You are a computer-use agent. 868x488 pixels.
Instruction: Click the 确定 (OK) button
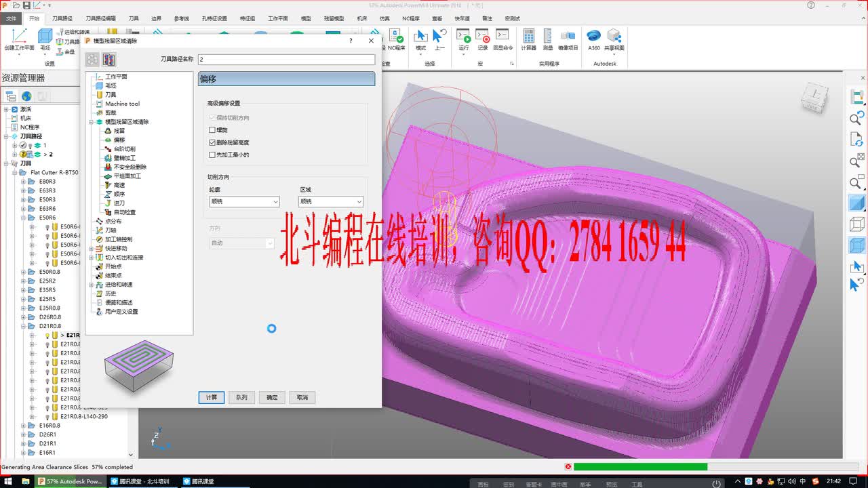[272, 397]
